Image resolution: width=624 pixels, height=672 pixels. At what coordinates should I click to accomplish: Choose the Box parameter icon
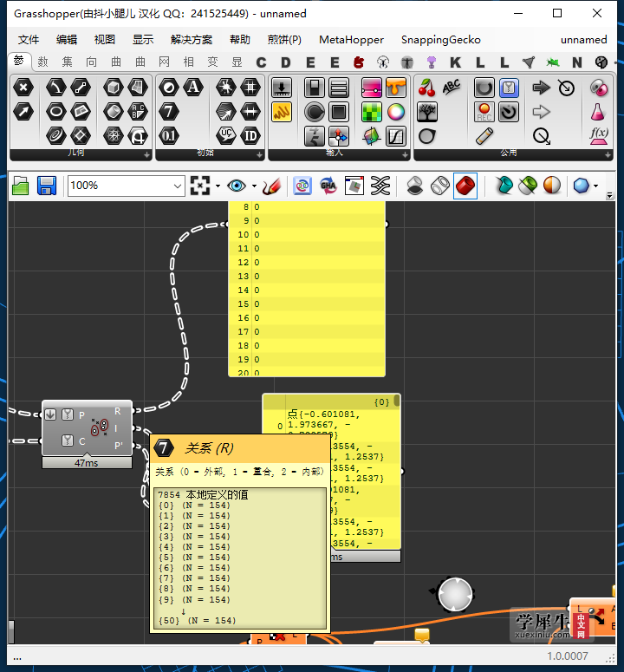114,88
